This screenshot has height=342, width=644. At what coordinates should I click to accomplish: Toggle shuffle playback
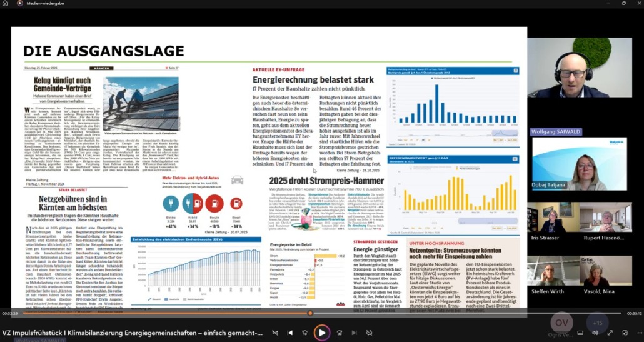pyautogui.click(x=274, y=333)
